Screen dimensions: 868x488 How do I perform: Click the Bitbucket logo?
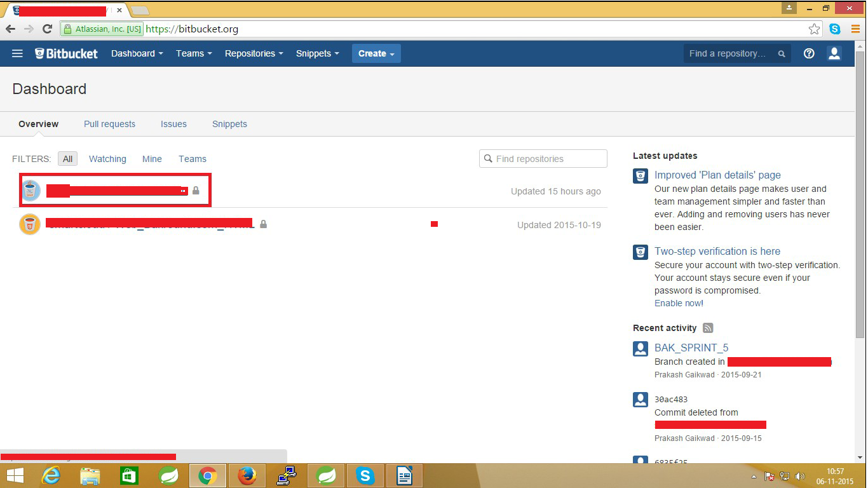(65, 53)
